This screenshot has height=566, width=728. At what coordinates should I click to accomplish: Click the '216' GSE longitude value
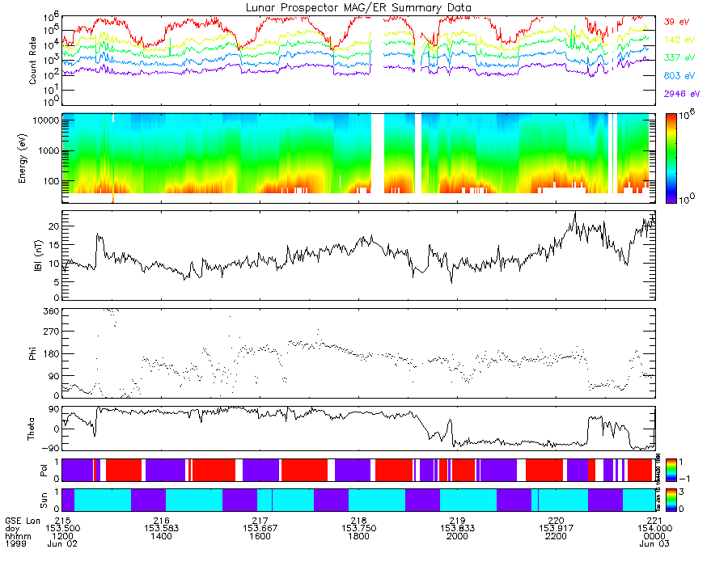point(161,521)
